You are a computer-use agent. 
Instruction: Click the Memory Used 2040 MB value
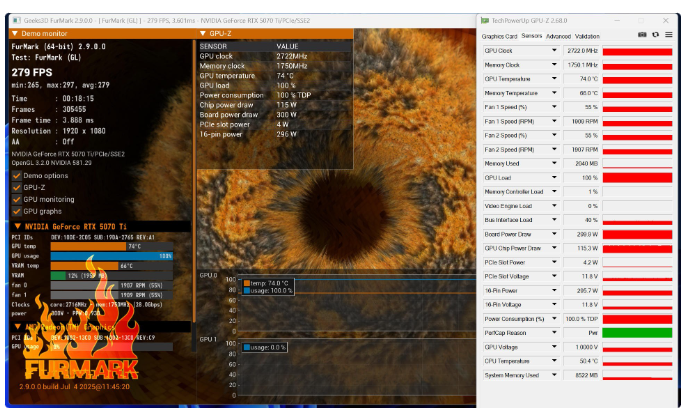click(581, 163)
